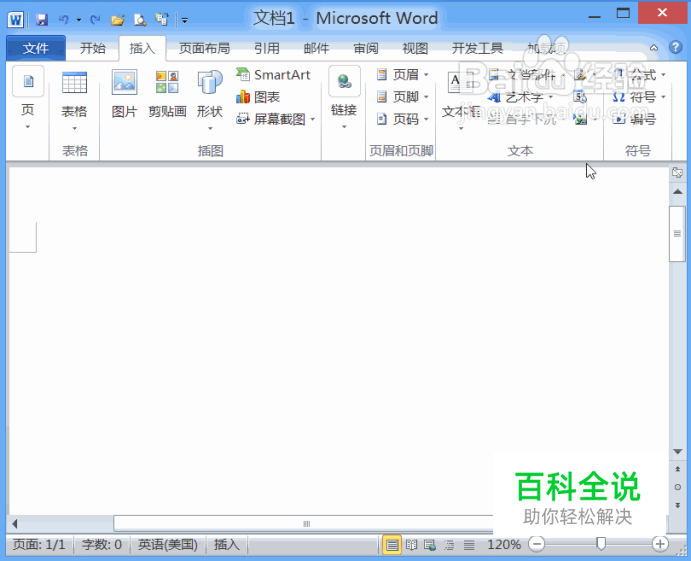Viewport: 691px width, 561px height.
Task: Switch to the 审阅 tab
Action: [x=366, y=48]
